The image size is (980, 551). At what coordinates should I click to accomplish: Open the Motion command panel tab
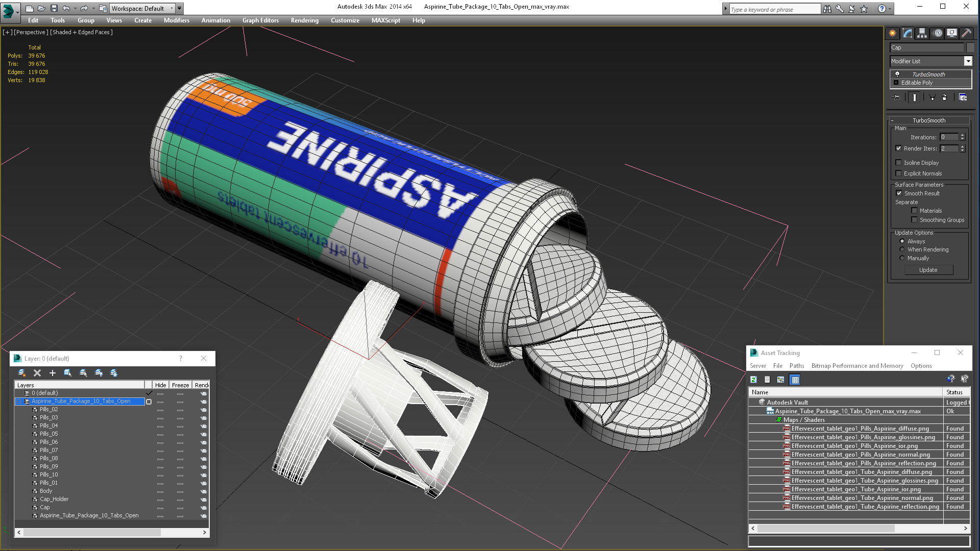[x=938, y=33]
